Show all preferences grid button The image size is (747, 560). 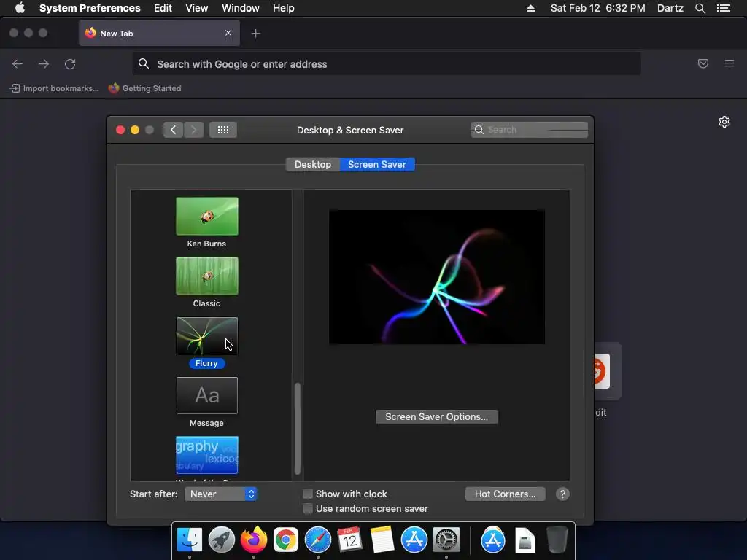pyautogui.click(x=223, y=130)
